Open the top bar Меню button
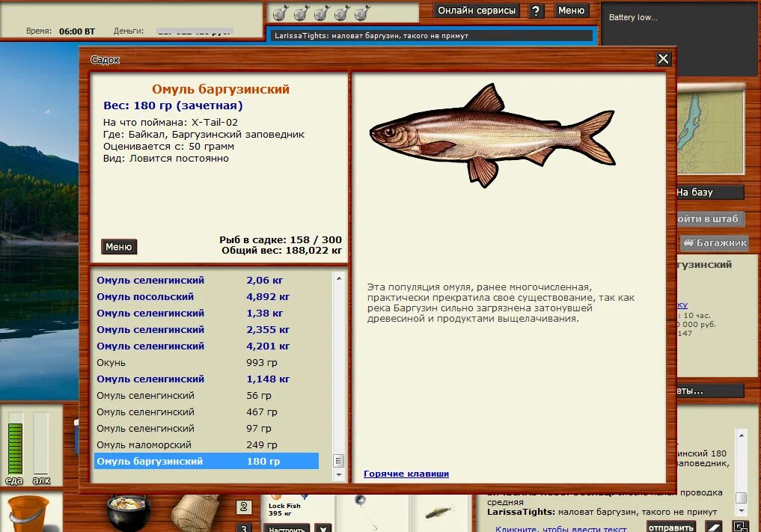This screenshot has width=761, height=532. click(x=571, y=10)
